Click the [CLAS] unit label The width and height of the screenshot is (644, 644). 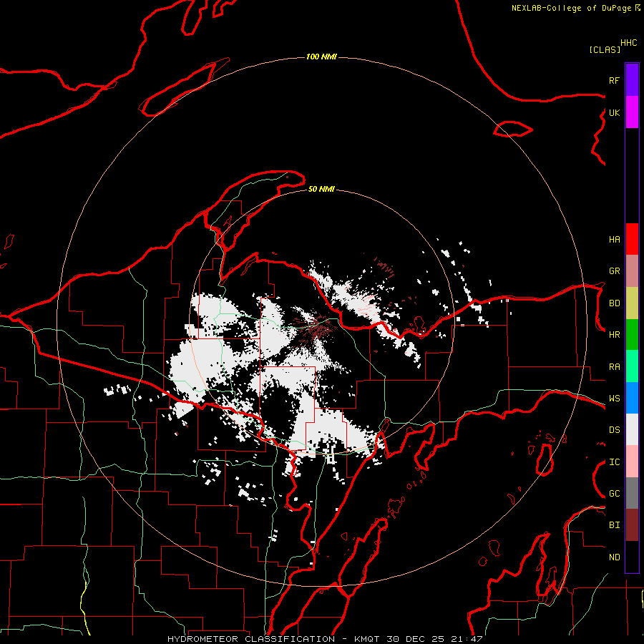(x=605, y=49)
